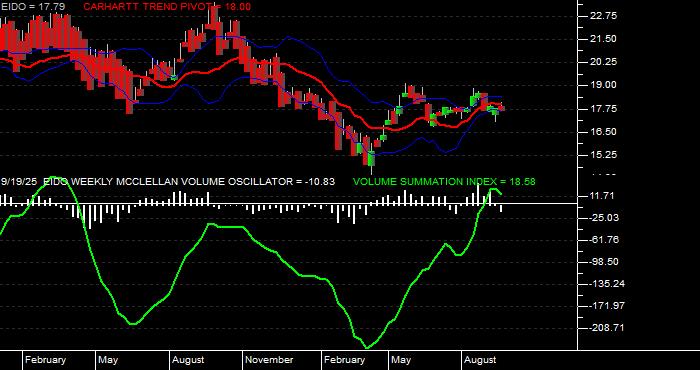This screenshot has width=700, height=370.
Task: Click the first February marker on time axis
Action: pos(45,360)
